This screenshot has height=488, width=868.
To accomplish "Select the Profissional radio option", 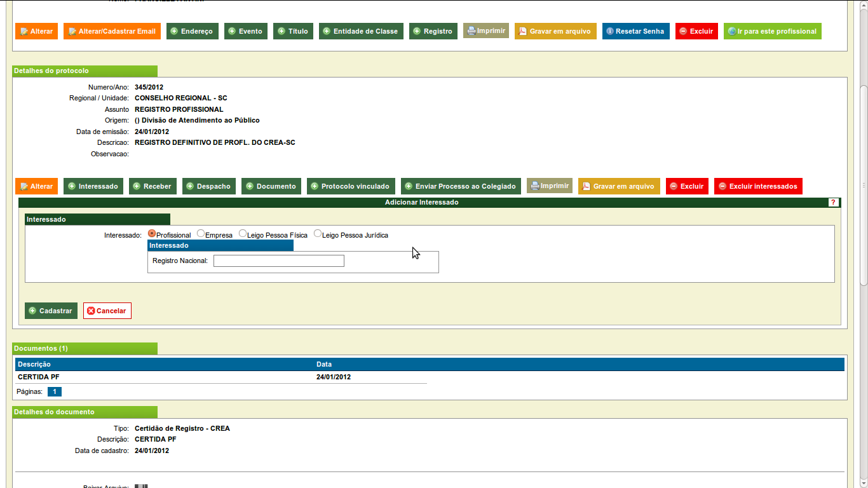I will tap(152, 234).
